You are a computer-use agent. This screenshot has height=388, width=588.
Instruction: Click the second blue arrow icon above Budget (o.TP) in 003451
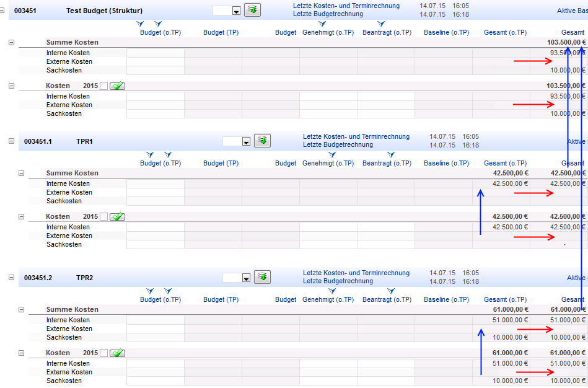click(158, 24)
